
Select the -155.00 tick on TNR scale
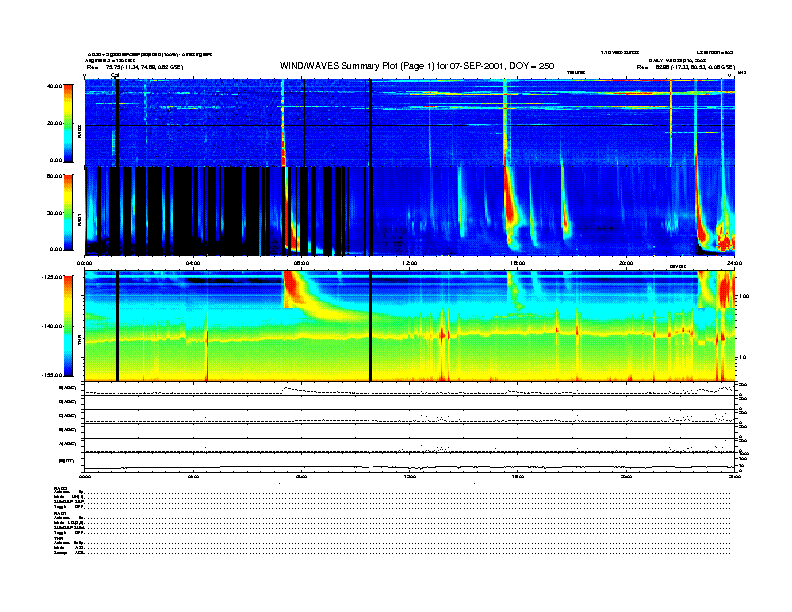tap(52, 375)
